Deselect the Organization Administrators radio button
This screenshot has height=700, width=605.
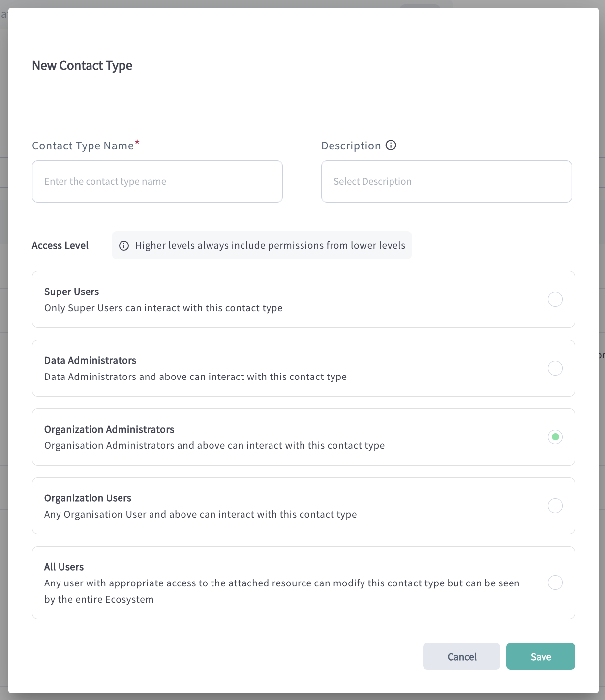(555, 437)
